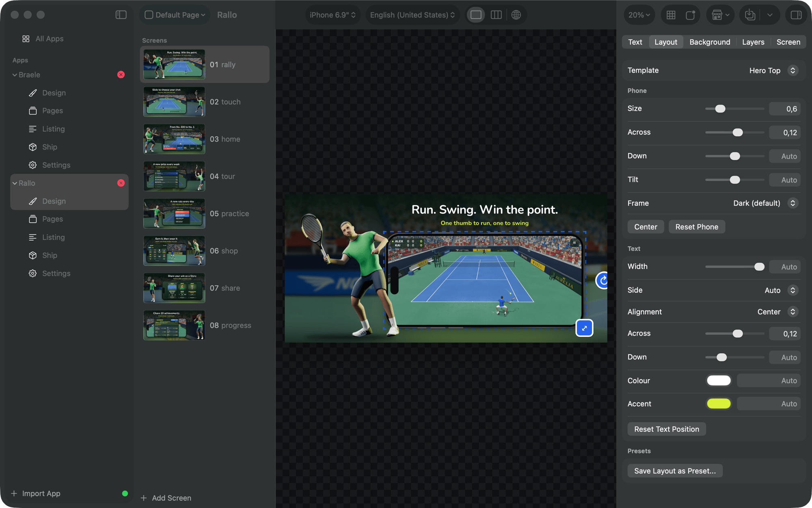
Task: Click Reset Text Position button
Action: tap(667, 429)
